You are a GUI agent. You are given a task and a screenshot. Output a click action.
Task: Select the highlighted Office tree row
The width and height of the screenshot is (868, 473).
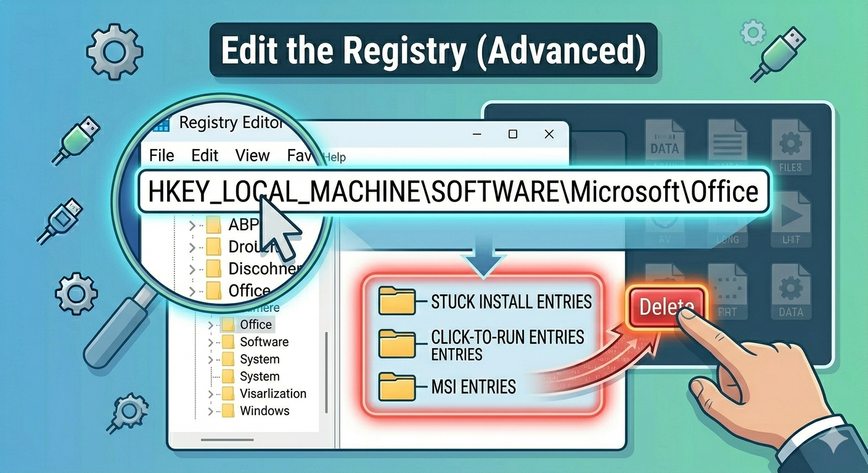(247, 325)
